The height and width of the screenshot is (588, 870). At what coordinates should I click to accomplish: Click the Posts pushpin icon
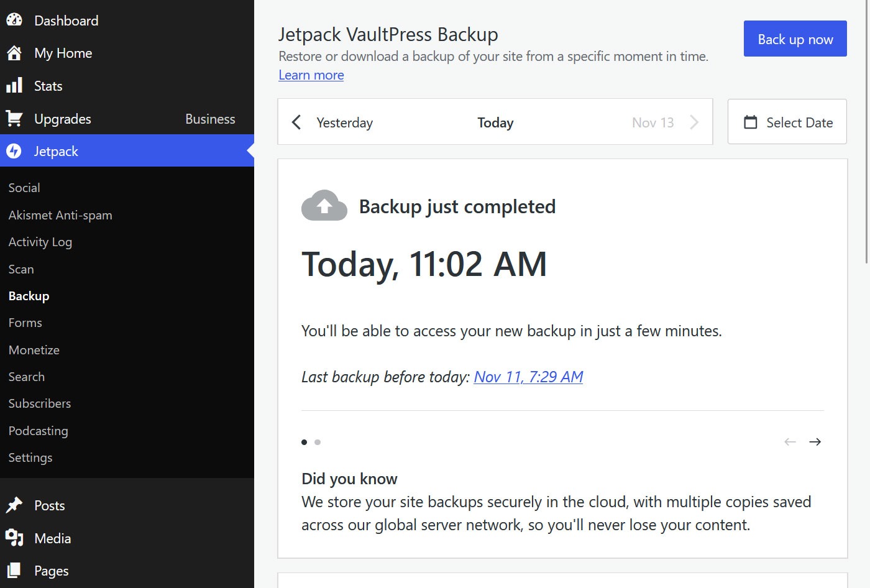pos(15,505)
